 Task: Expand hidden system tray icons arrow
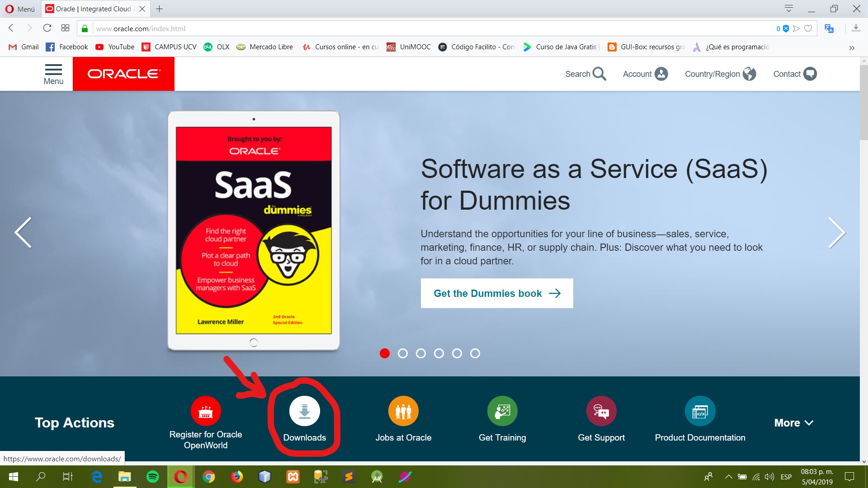729,477
